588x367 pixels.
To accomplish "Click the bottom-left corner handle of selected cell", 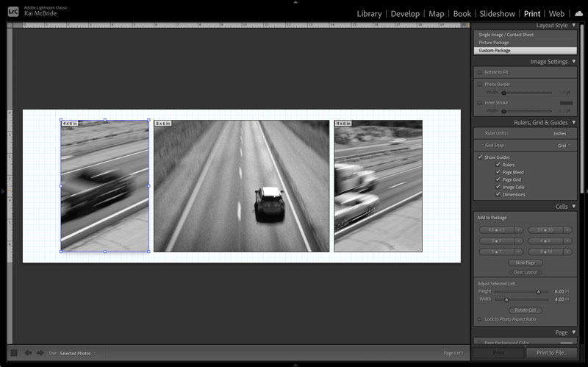I will pos(61,252).
